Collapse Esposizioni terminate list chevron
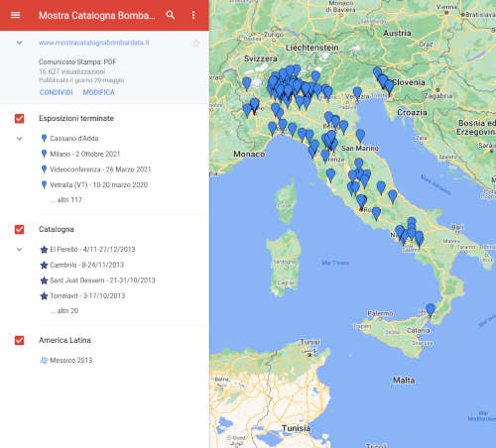496x448 pixels. [20, 139]
